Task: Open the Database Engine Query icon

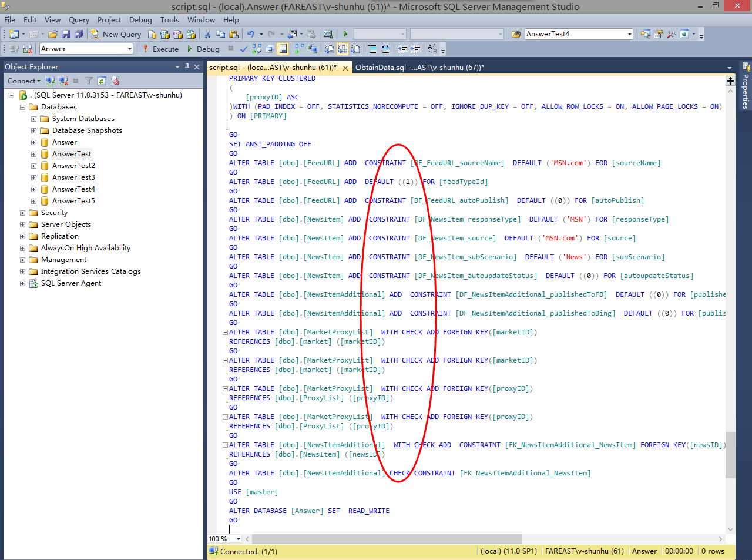Action: click(x=152, y=34)
